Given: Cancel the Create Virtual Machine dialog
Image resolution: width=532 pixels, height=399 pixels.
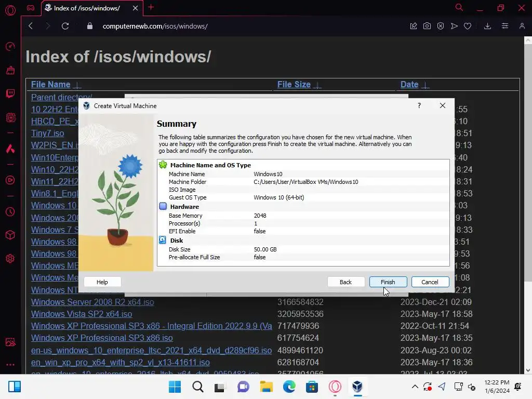Looking at the screenshot, I should [x=430, y=282].
